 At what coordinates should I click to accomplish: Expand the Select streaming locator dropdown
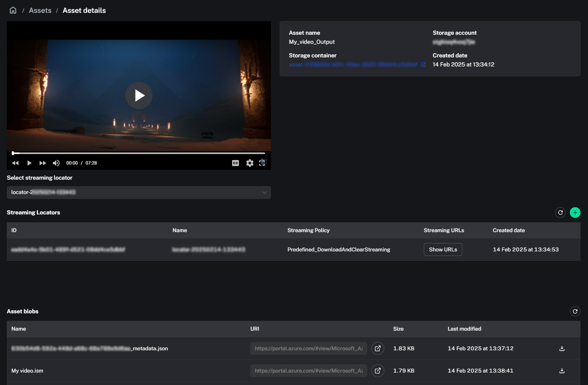point(139,192)
